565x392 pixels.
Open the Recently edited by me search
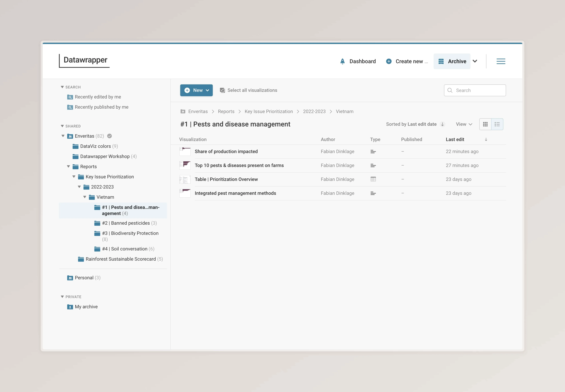tap(98, 97)
